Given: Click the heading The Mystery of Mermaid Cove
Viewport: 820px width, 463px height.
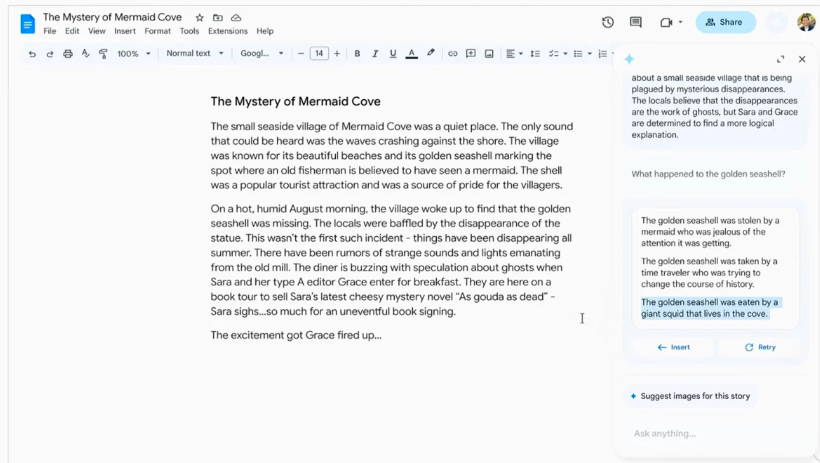Looking at the screenshot, I should pyautogui.click(x=295, y=101).
